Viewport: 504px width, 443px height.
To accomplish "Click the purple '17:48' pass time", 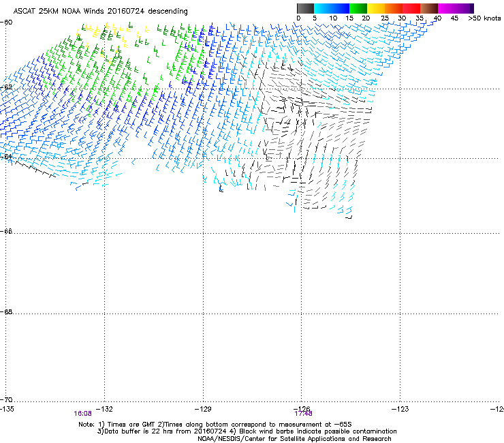I will pos(303,414).
